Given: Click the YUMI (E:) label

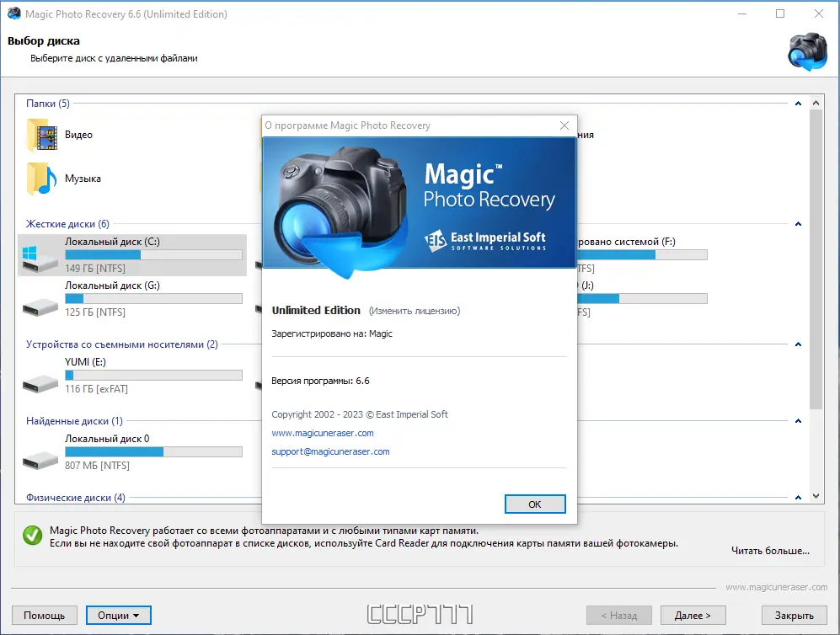Looking at the screenshot, I should tap(85, 362).
